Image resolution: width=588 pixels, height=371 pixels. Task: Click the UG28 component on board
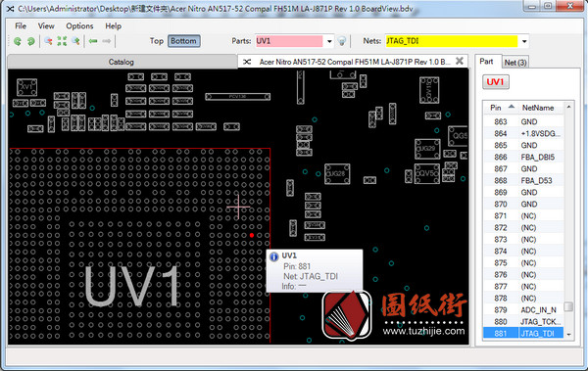337,174
